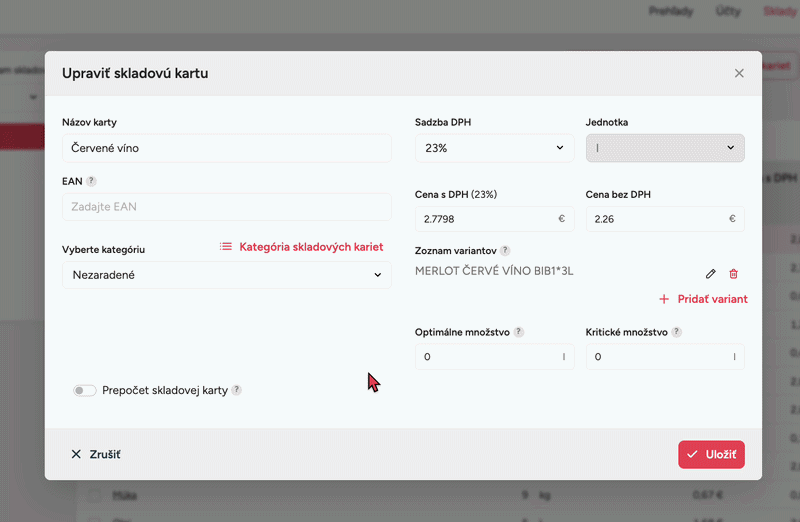Screen dimensions: 800x522
Task: Click the Uložiť save button
Action: [x=711, y=454]
